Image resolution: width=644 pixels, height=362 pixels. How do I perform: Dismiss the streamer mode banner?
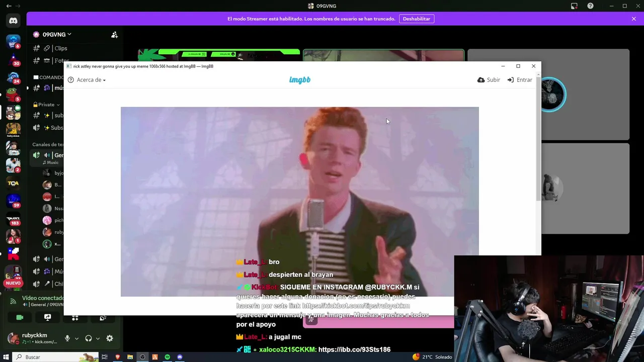pos(634,19)
